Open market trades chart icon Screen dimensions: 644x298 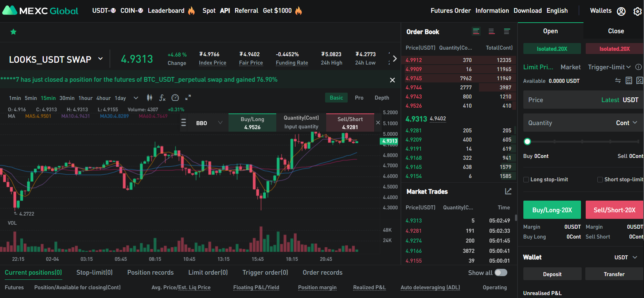point(508,191)
